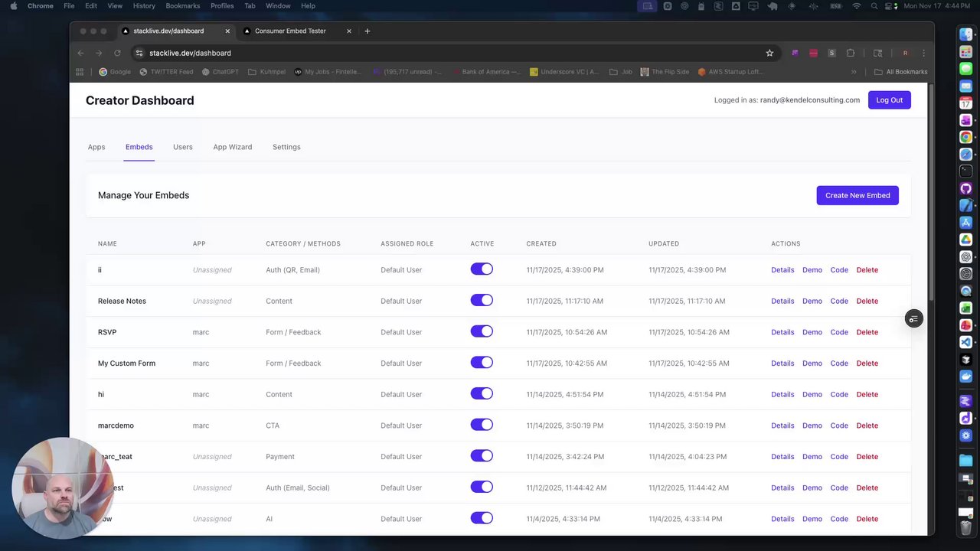Switch to the Apps tab
980x551 pixels.
click(96, 147)
